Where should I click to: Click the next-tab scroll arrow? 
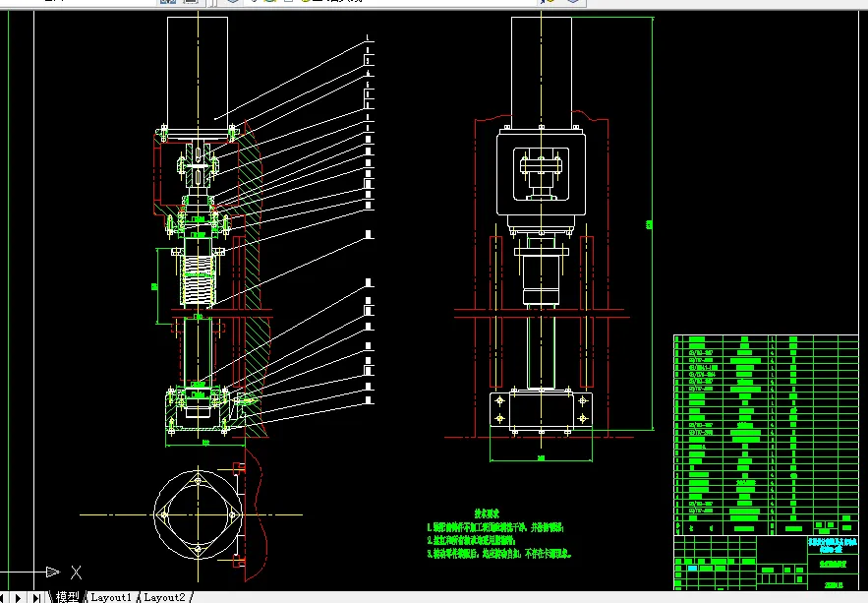click(x=19, y=598)
